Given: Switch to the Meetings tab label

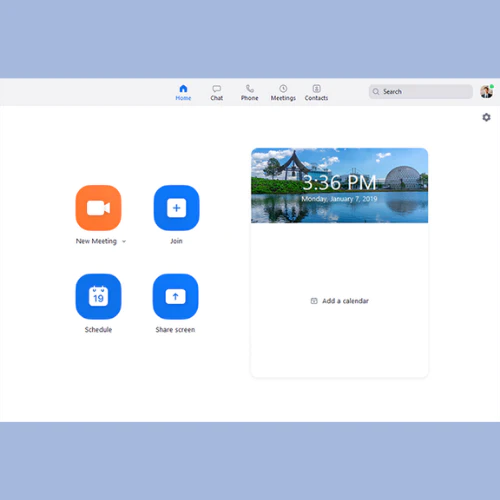Looking at the screenshot, I should pyautogui.click(x=283, y=98).
